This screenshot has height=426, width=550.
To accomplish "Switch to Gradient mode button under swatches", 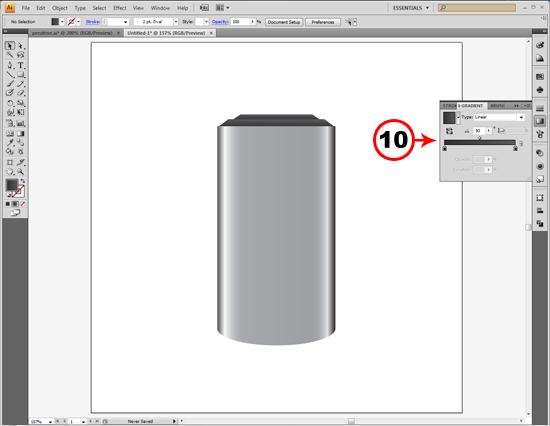I will (x=15, y=204).
